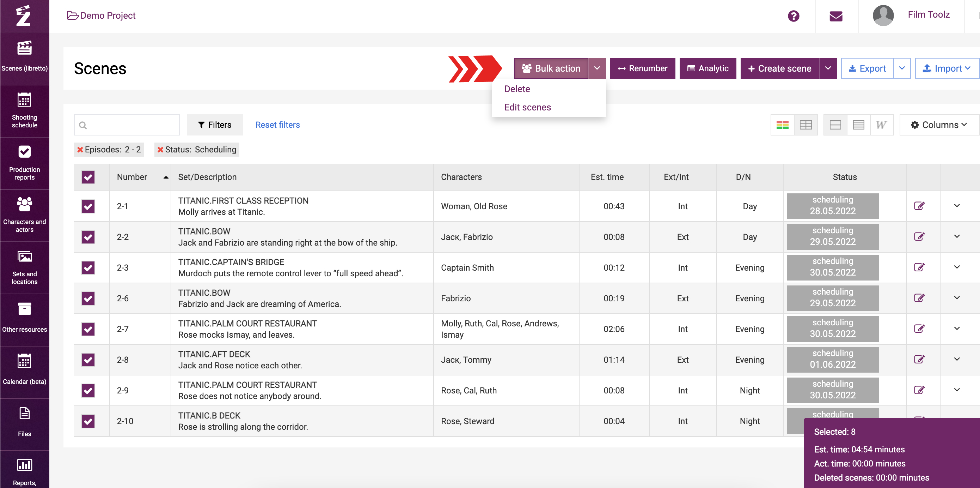Edit scene 2-8 with pencil icon
The height and width of the screenshot is (488, 980).
coord(919,359)
